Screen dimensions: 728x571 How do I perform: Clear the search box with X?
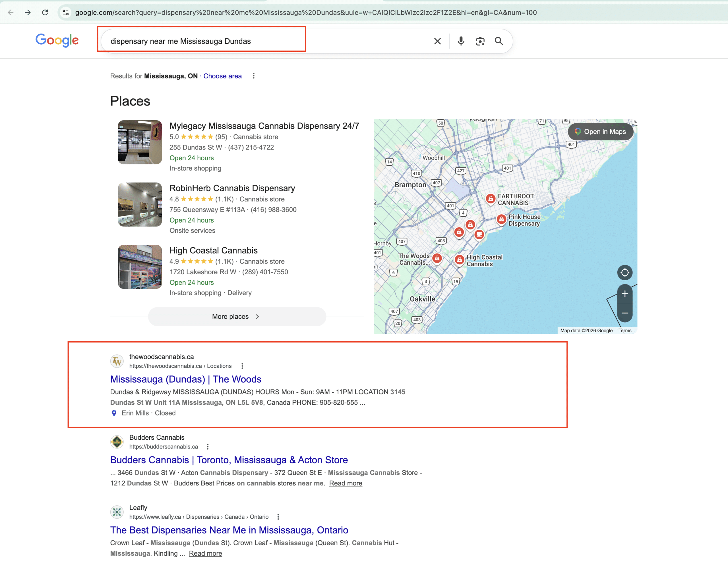tap(437, 41)
